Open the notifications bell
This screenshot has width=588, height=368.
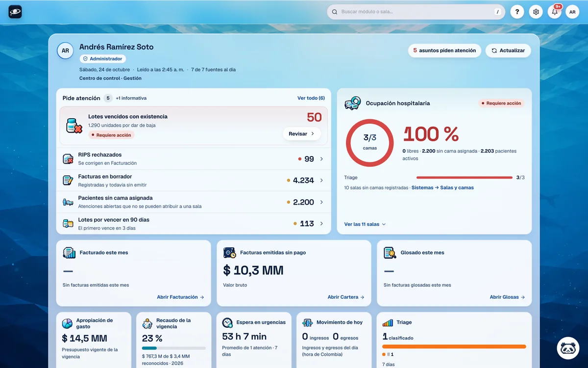click(555, 12)
